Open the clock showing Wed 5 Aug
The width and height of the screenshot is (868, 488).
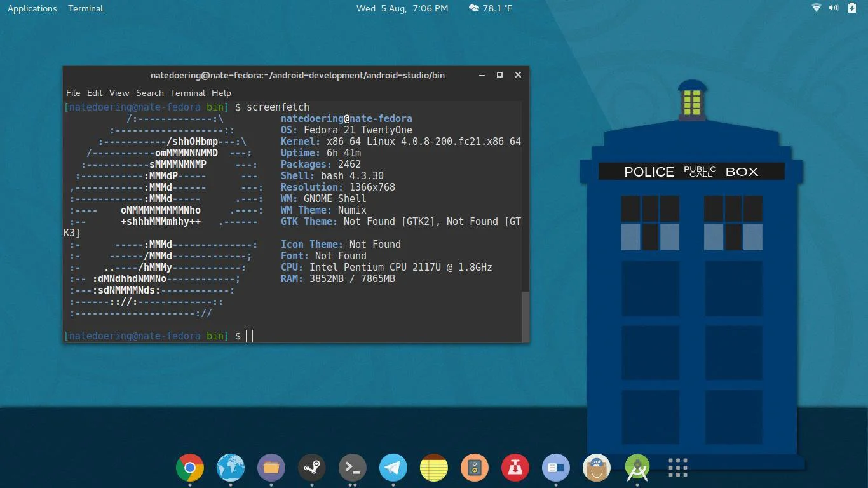(402, 8)
